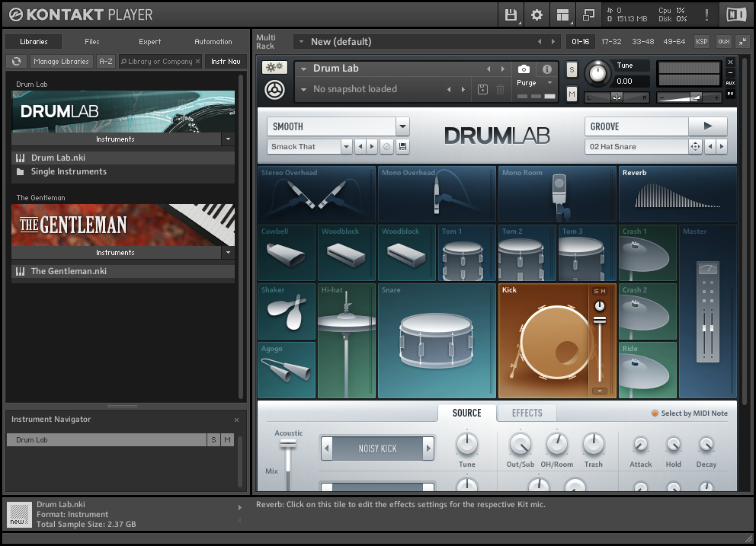Solo Drum Lab in Instrument Navigator

click(213, 439)
